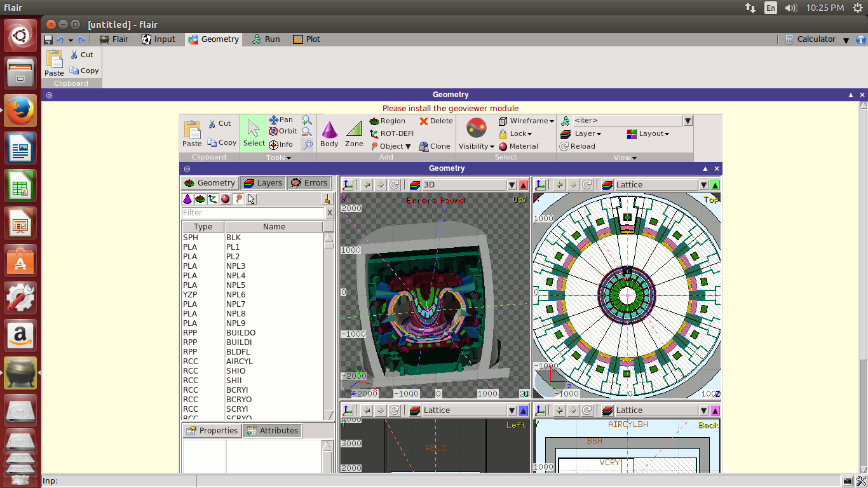Copy in the Geometry ribbon clipboard
The image size is (868, 488).
pos(222,143)
